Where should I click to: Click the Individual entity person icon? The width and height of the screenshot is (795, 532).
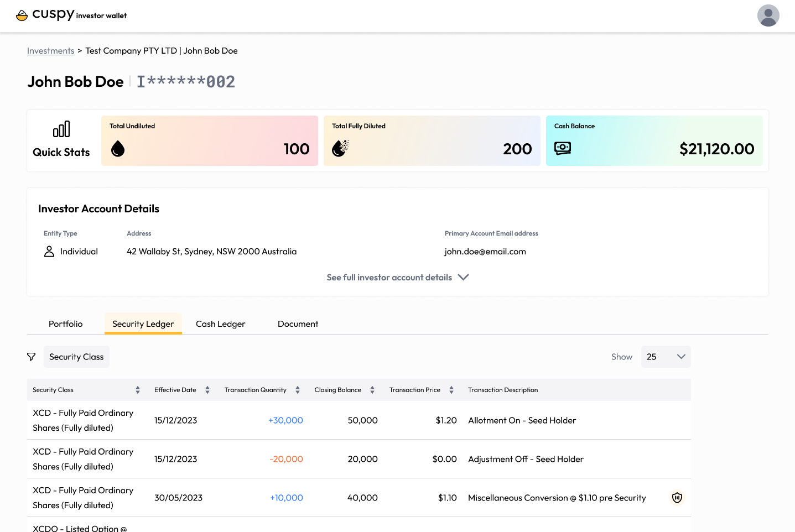point(49,251)
